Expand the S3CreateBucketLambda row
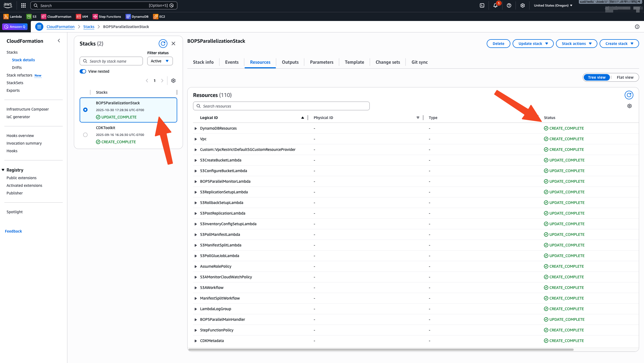The height and width of the screenshot is (363, 644). point(195,160)
